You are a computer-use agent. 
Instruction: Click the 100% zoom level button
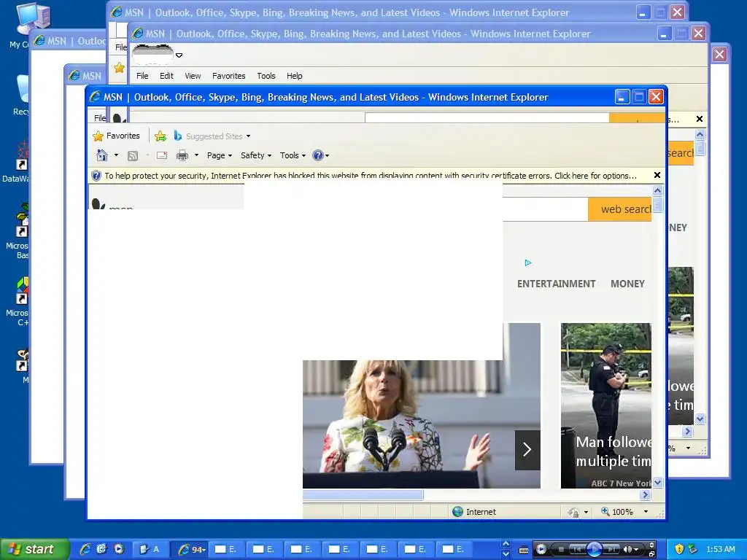(617, 511)
